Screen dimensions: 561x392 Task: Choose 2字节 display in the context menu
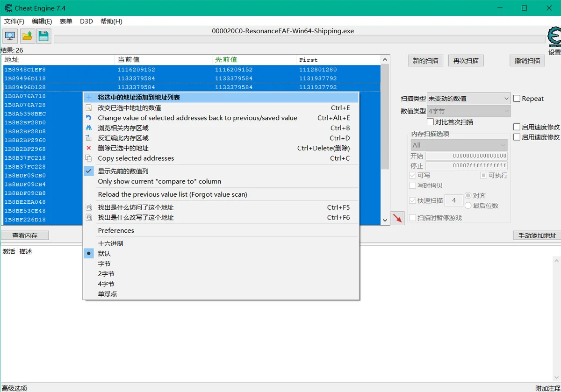tap(221, 274)
